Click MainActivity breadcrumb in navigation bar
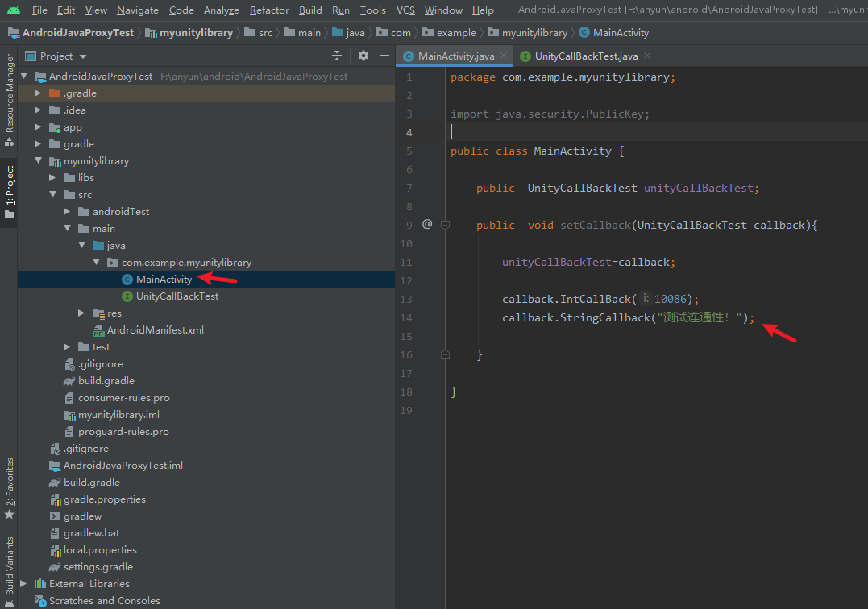 (621, 33)
